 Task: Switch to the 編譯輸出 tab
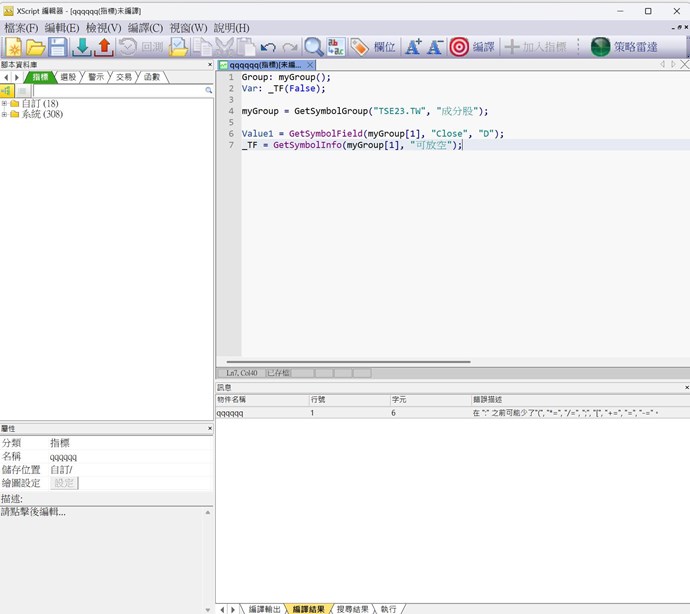click(x=264, y=608)
